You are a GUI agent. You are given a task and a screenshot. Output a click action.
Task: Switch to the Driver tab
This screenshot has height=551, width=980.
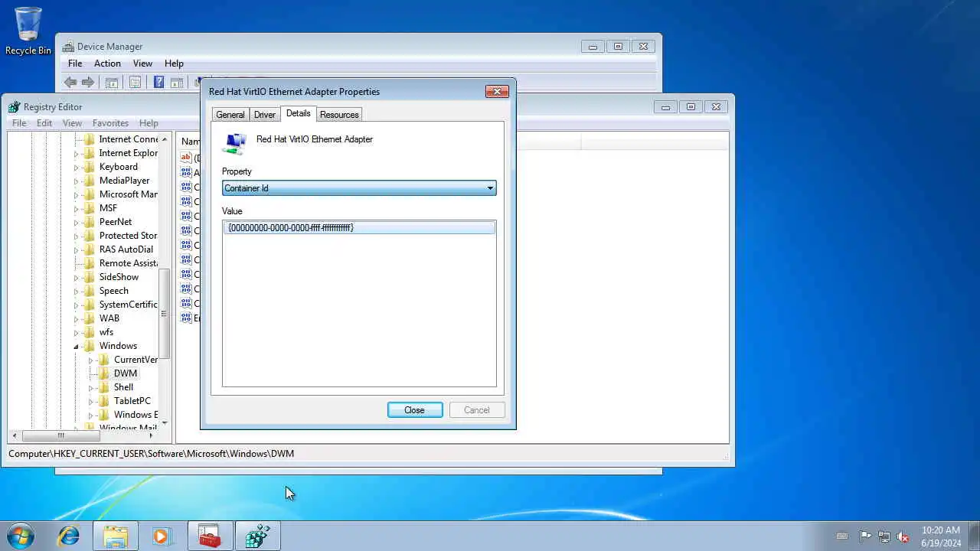(x=265, y=115)
